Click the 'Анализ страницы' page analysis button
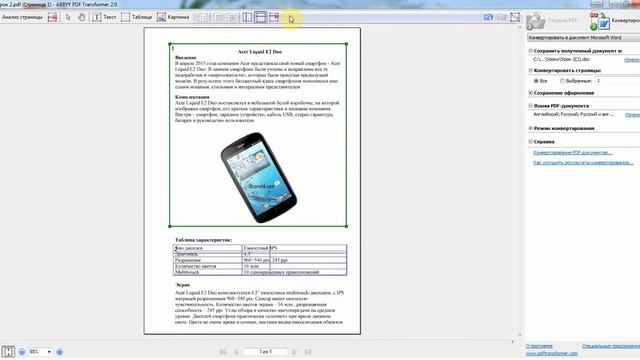The height and width of the screenshot is (360, 640). (22, 17)
